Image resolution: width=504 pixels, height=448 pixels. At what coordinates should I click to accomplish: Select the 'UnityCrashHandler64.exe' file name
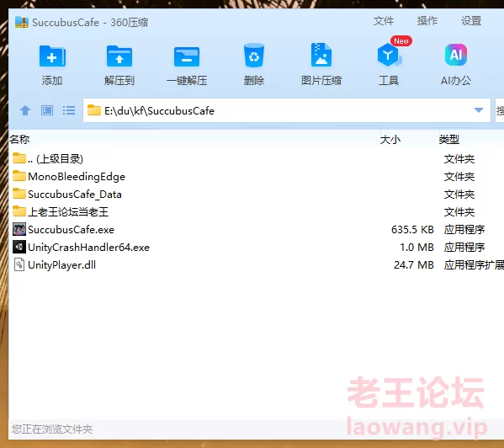point(88,248)
